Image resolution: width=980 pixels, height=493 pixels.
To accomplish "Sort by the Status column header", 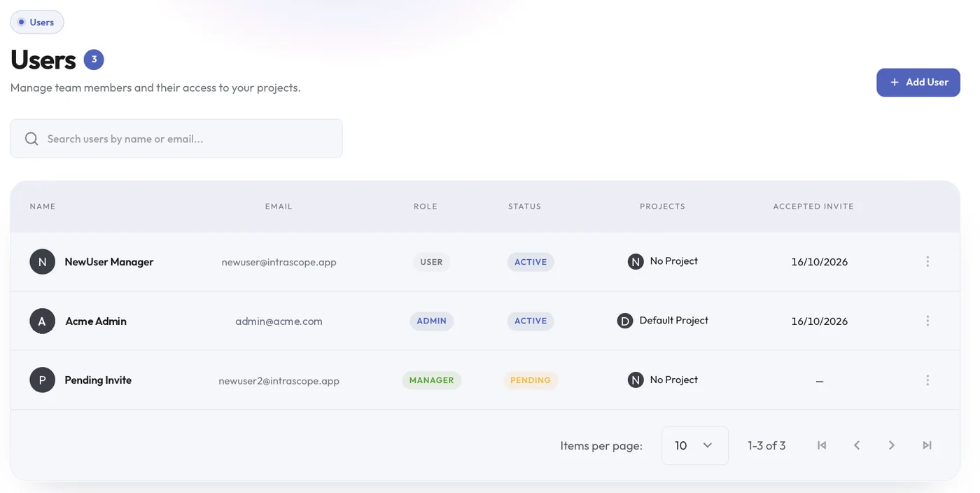I will (x=525, y=207).
